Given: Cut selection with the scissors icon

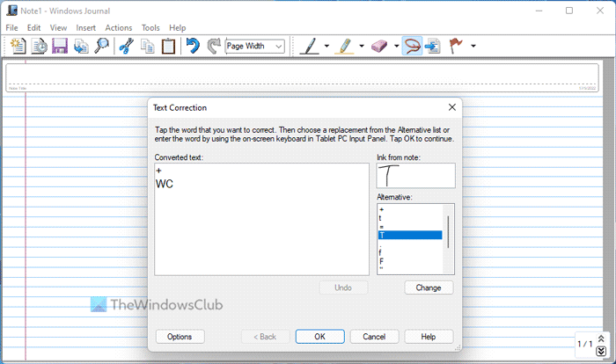Looking at the screenshot, I should click(x=127, y=46).
